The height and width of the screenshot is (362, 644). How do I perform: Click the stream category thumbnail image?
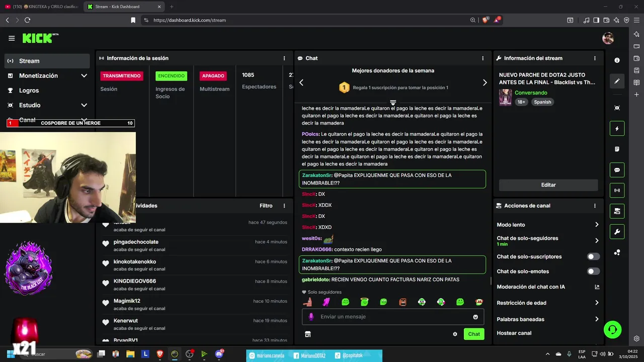click(x=505, y=98)
